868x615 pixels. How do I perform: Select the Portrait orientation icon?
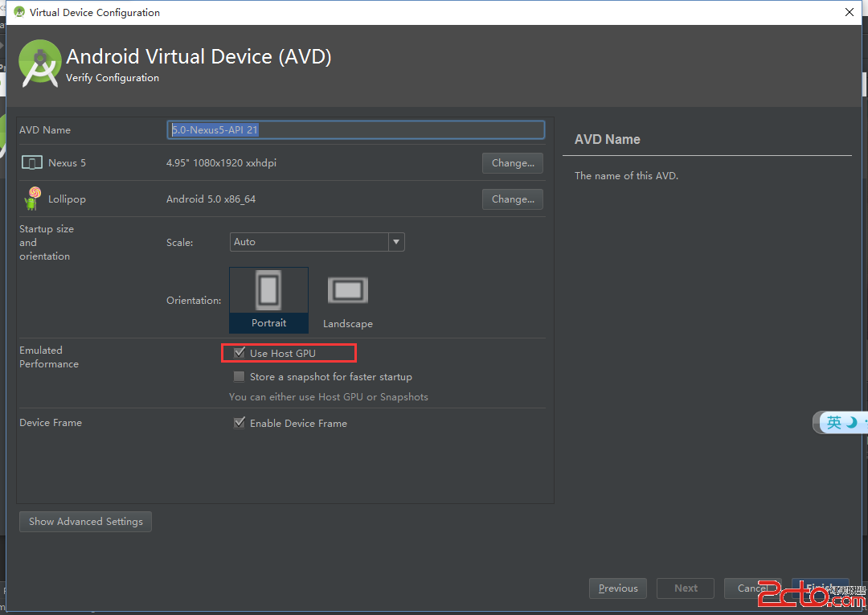tap(268, 291)
